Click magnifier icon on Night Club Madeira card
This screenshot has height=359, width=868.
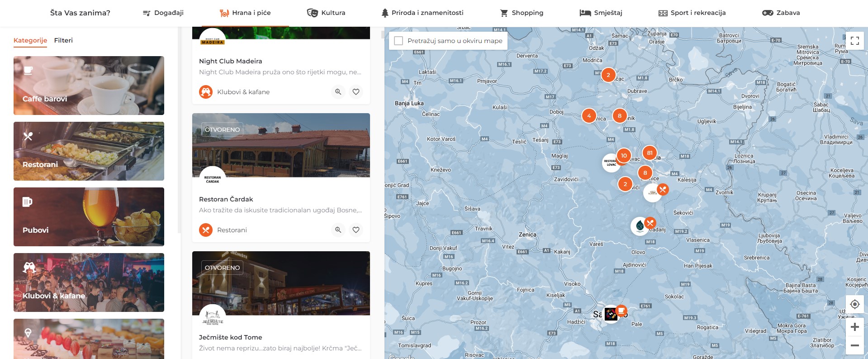tap(338, 92)
